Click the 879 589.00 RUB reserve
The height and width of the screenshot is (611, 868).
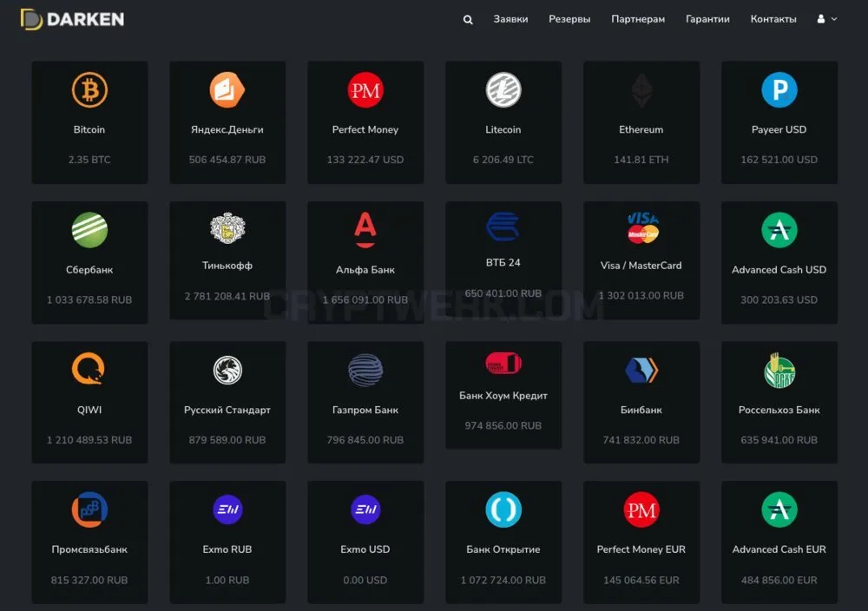point(227,440)
